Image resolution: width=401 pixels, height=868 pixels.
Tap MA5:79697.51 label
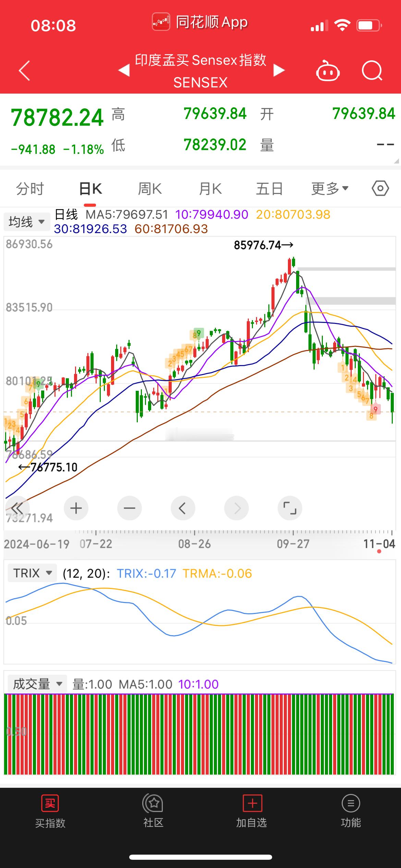[x=127, y=215]
